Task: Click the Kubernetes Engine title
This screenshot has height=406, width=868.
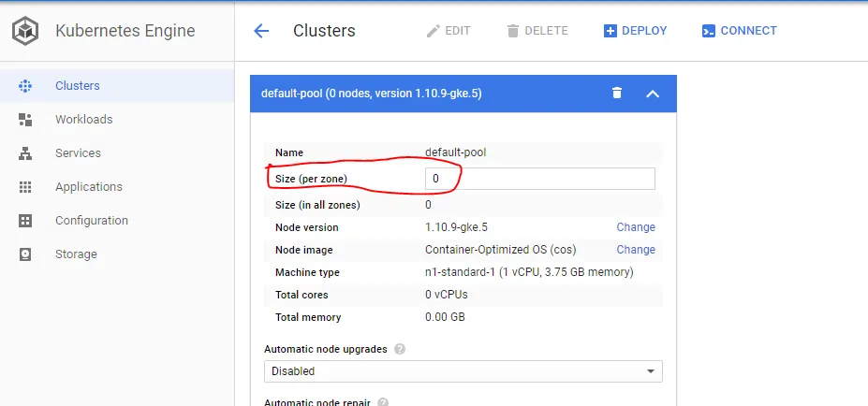Action: pos(125,31)
